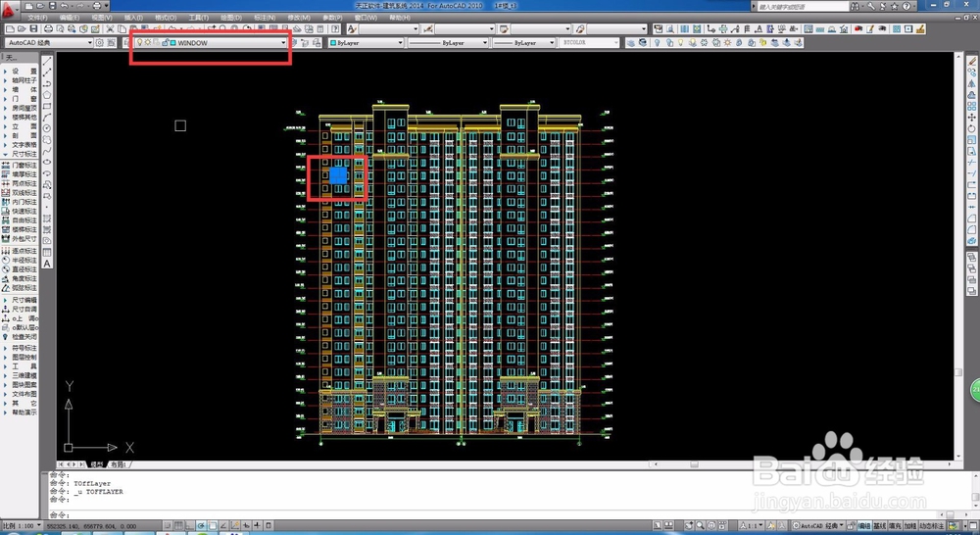Viewport: 980px width, 535px height.
Task: Click the cyan ByLayer color swatch
Action: point(333,42)
